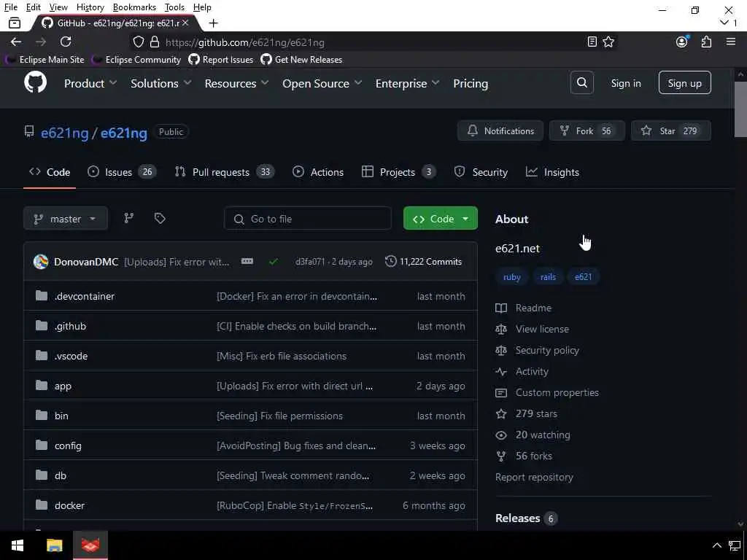
Task: Click the page vertical scrollbar
Action: click(740, 109)
